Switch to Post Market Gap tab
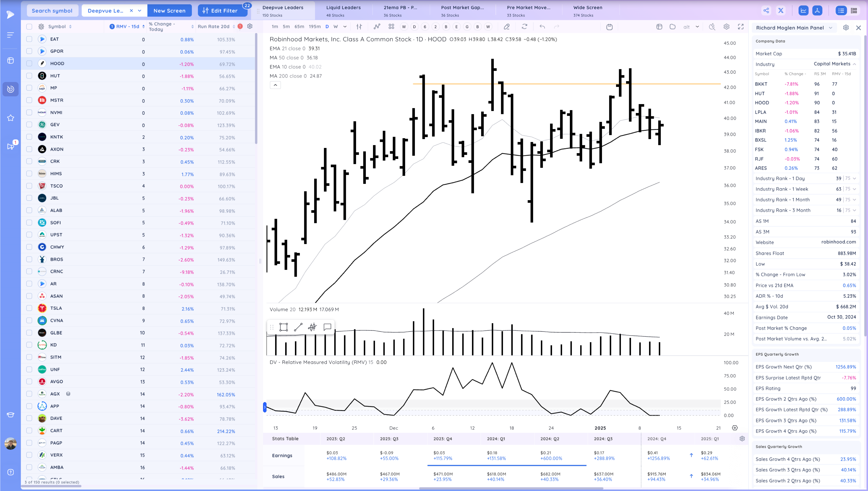This screenshot has width=868, height=491. [x=462, y=11]
